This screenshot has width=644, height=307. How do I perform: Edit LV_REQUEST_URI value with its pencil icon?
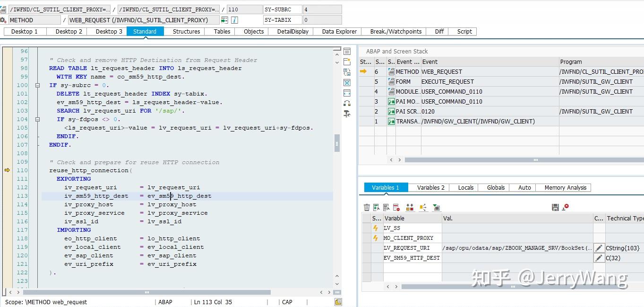pos(599,247)
